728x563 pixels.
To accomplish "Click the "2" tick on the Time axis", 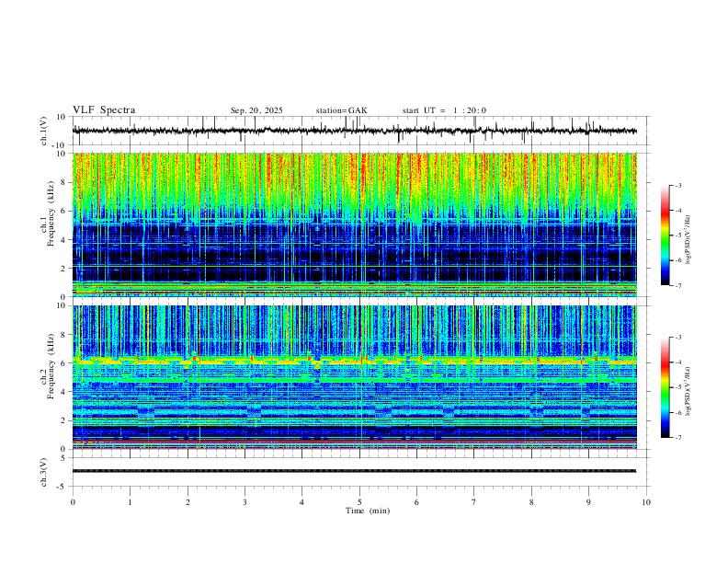I will coord(188,502).
